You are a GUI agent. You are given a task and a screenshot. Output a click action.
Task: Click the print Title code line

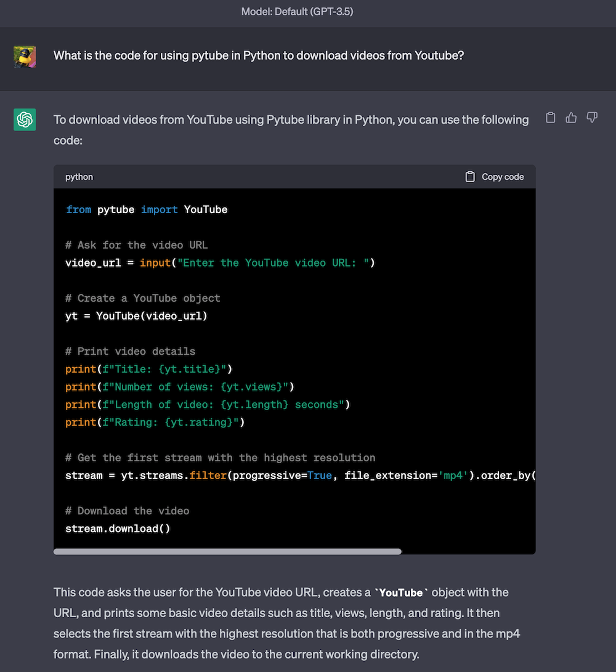click(x=148, y=369)
